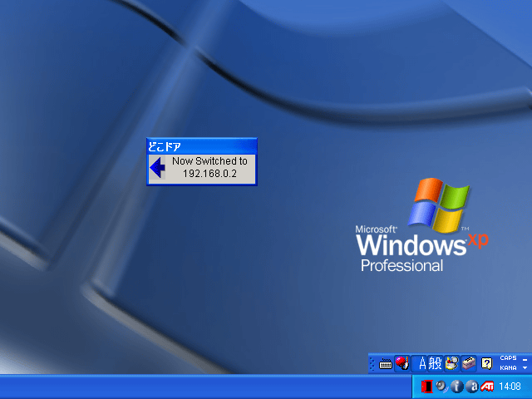Change conversion mode via the 般 button
Viewport: 532px width, 399px height.
[435, 364]
